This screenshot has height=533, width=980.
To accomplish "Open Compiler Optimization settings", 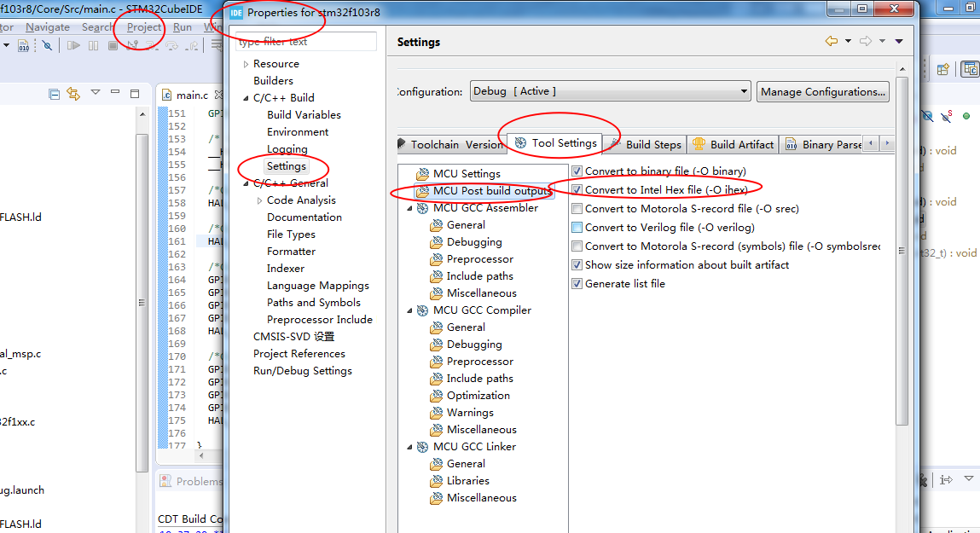I will tap(478, 396).
